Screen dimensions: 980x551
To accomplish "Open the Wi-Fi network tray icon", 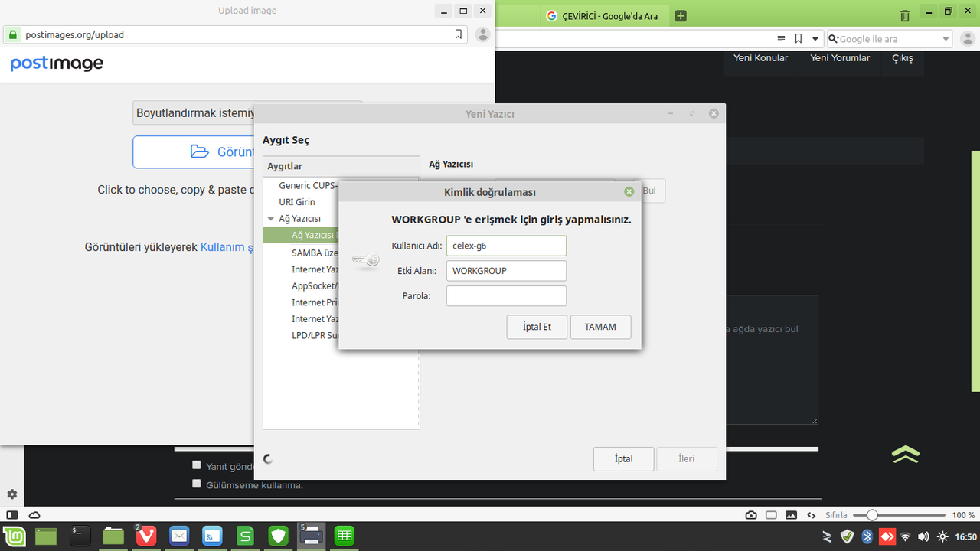I will [905, 536].
